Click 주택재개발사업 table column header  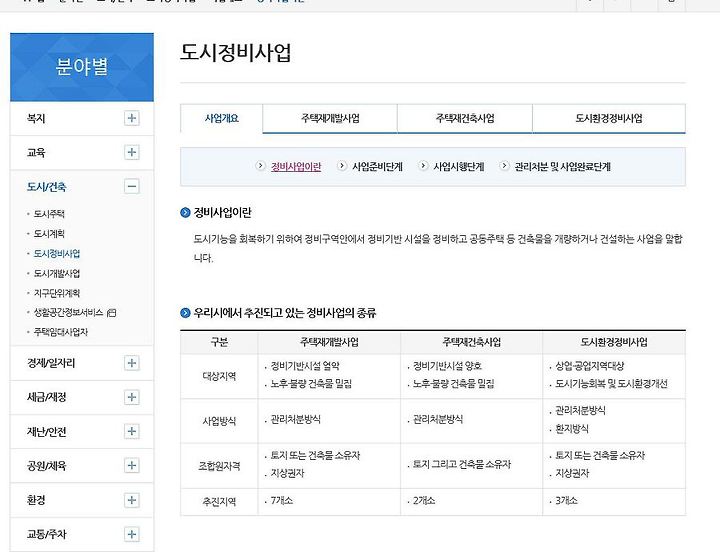(329, 342)
